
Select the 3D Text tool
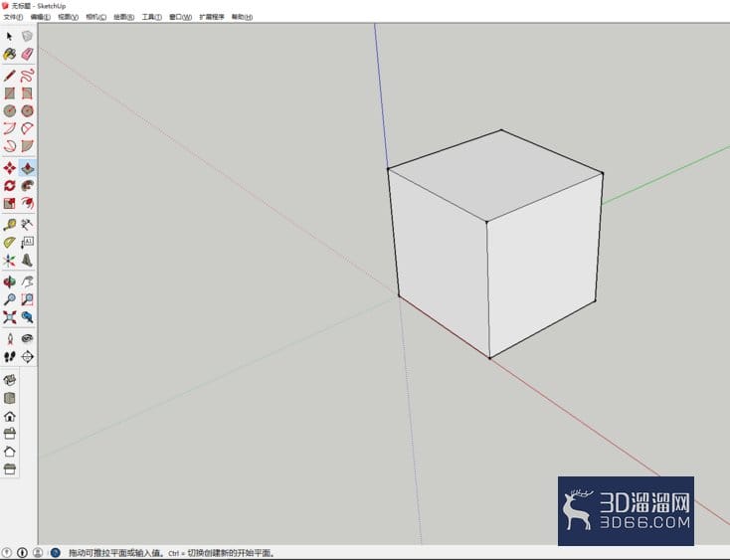(x=27, y=261)
